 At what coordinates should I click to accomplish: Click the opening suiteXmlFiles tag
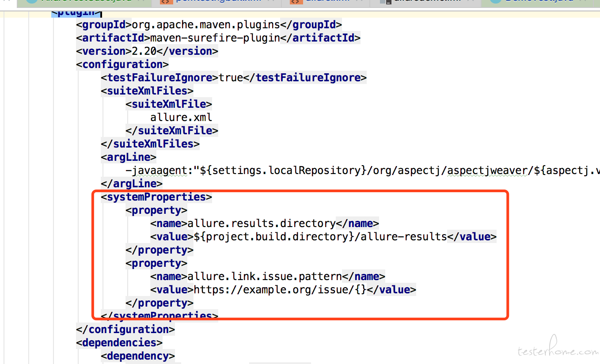click(x=147, y=91)
